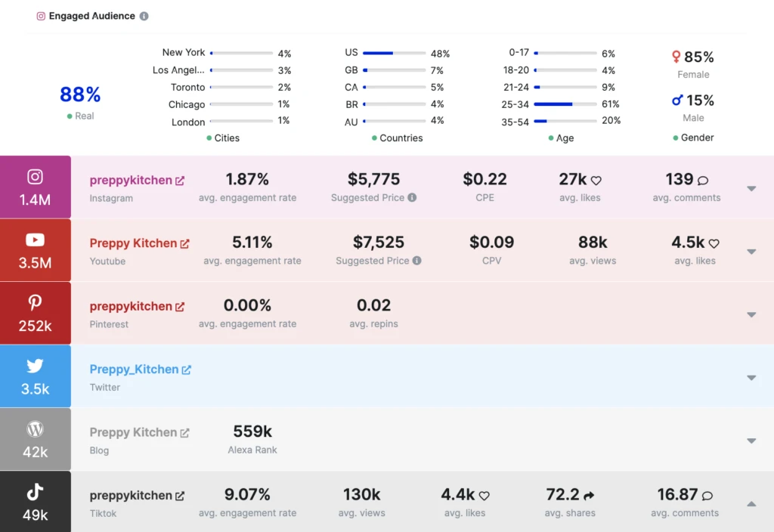The height and width of the screenshot is (532, 774).
Task: Click the Twitter bird icon tile
Action: tap(35, 376)
